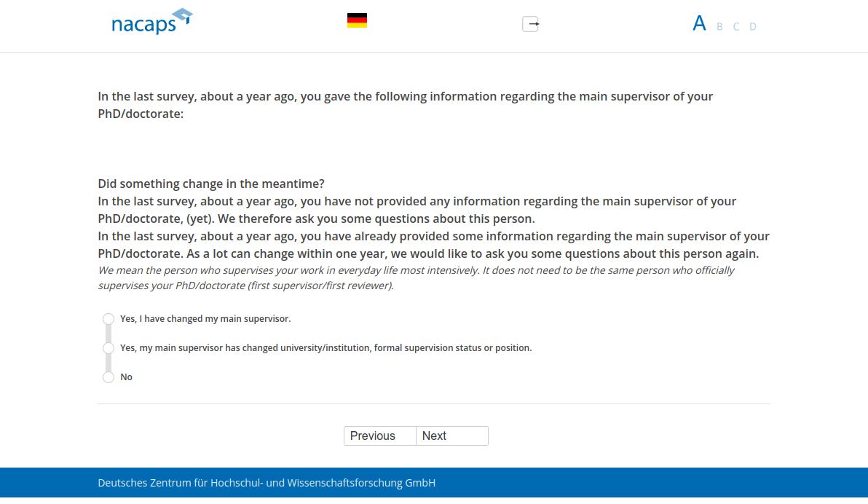Select font size option "B"

click(719, 26)
